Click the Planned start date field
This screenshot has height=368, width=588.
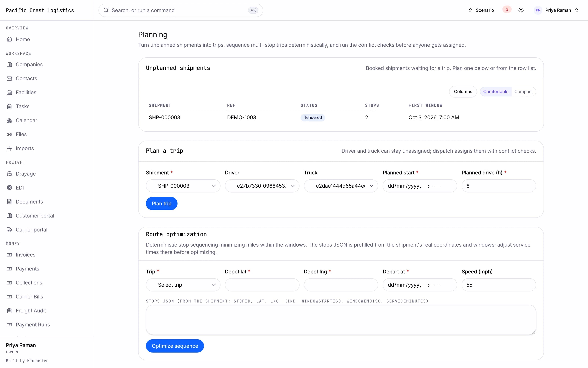pyautogui.click(x=420, y=186)
